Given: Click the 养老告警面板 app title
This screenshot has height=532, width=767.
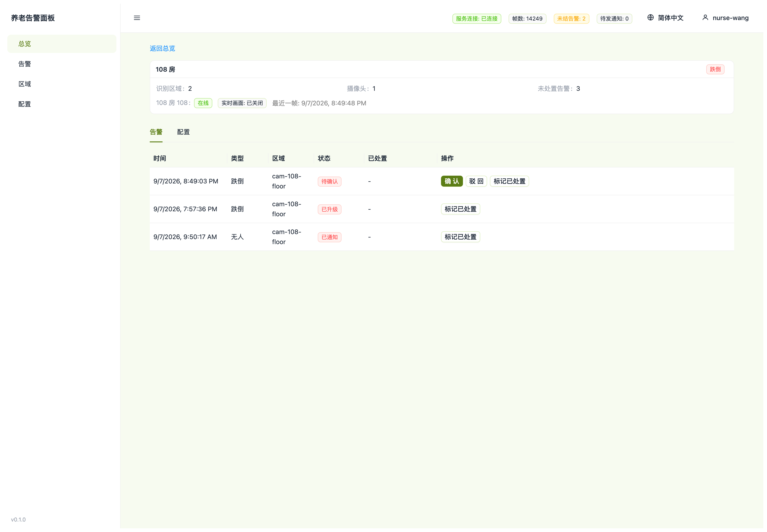Looking at the screenshot, I should click(x=33, y=18).
